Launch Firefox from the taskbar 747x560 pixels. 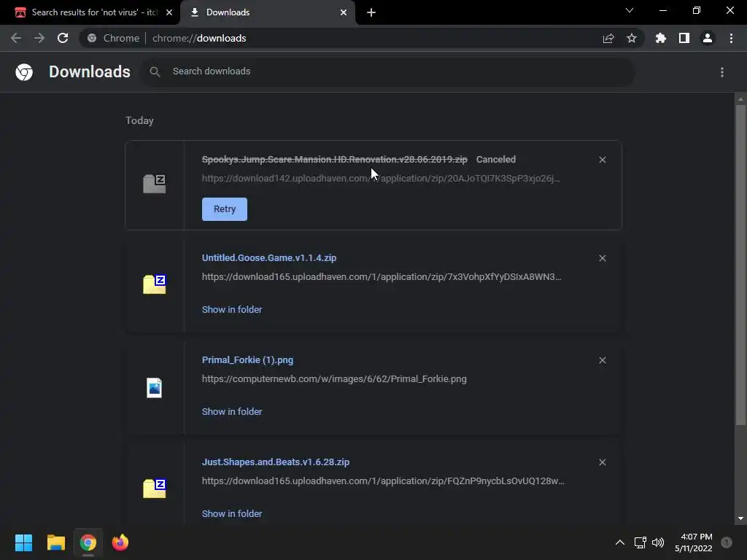tap(120, 542)
